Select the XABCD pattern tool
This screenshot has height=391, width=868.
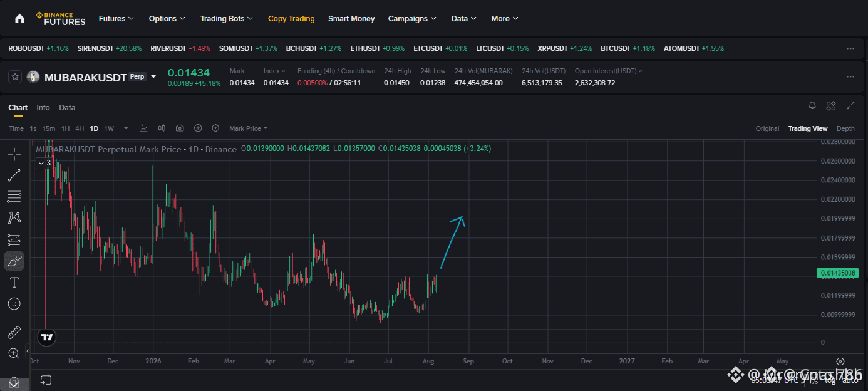[x=14, y=218]
